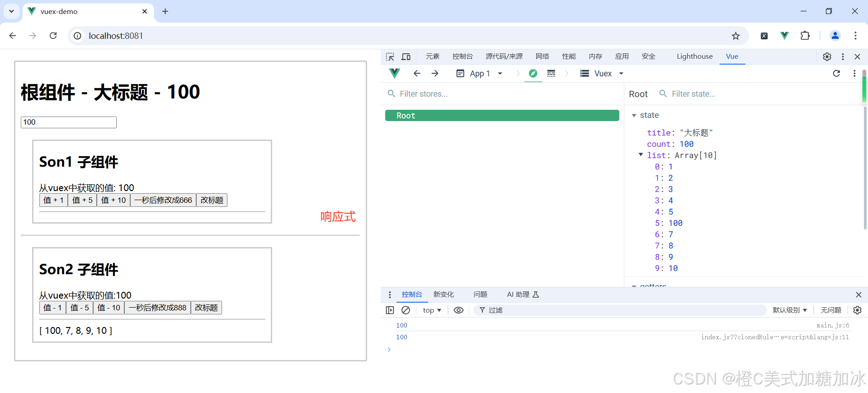Open the 新变化 drawer tab
This screenshot has width=868, height=393.
tap(443, 295)
